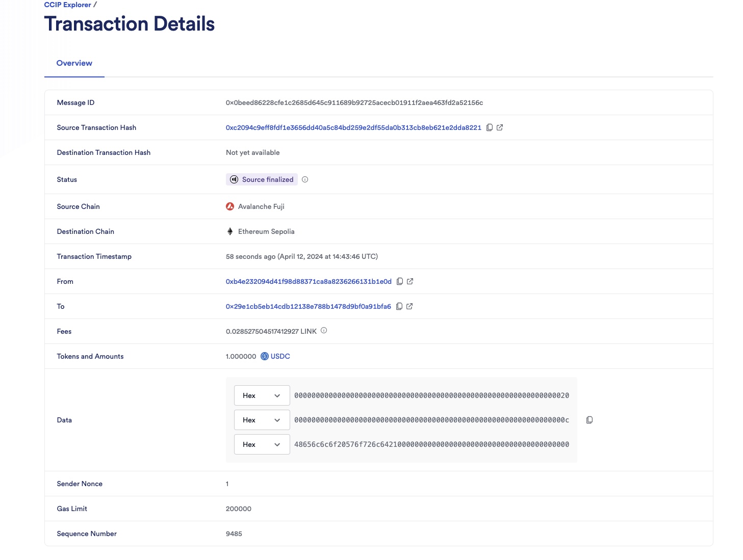Click the 'Tokens and Amounts' label

point(90,356)
